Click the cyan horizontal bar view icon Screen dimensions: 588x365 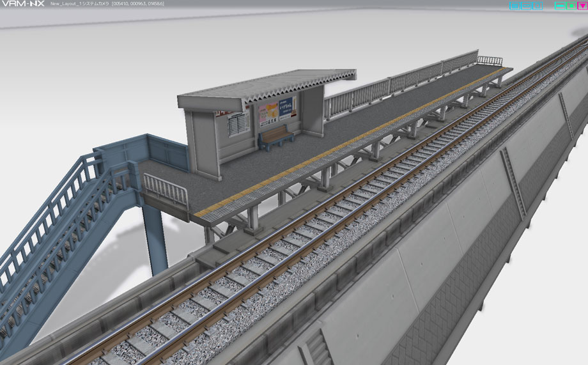(526, 6)
